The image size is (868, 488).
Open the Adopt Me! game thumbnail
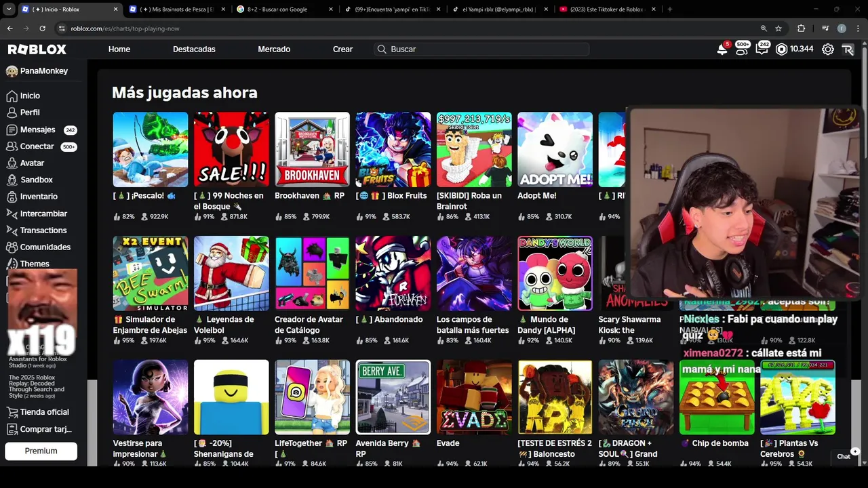[555, 150]
